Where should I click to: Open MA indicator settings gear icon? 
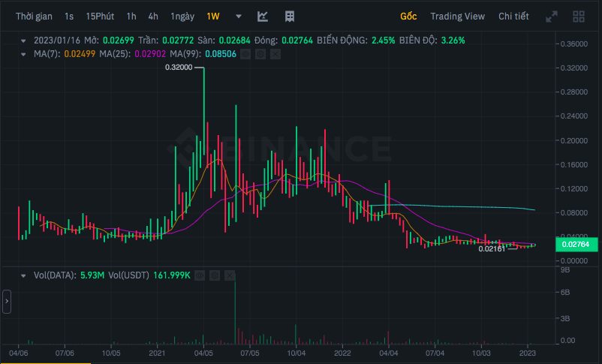point(260,54)
